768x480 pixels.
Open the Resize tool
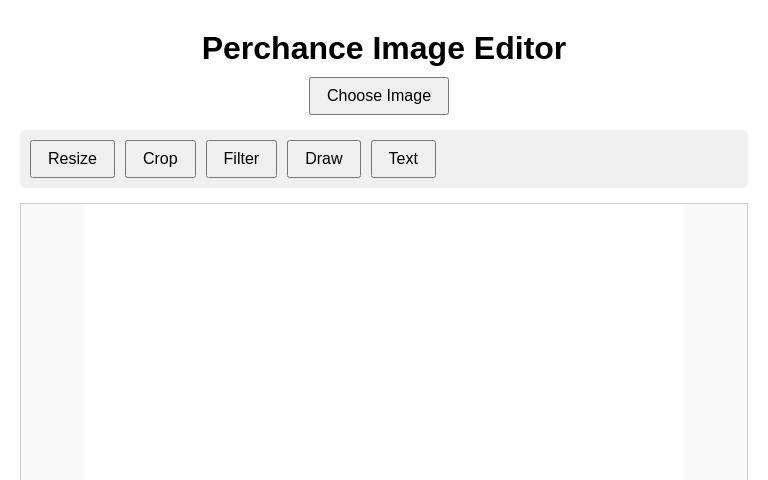click(72, 159)
